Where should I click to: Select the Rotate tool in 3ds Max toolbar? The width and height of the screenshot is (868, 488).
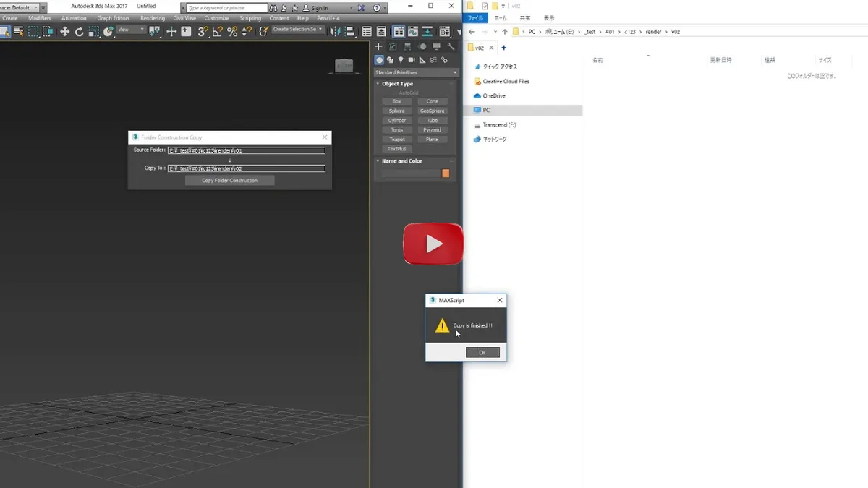click(x=79, y=31)
